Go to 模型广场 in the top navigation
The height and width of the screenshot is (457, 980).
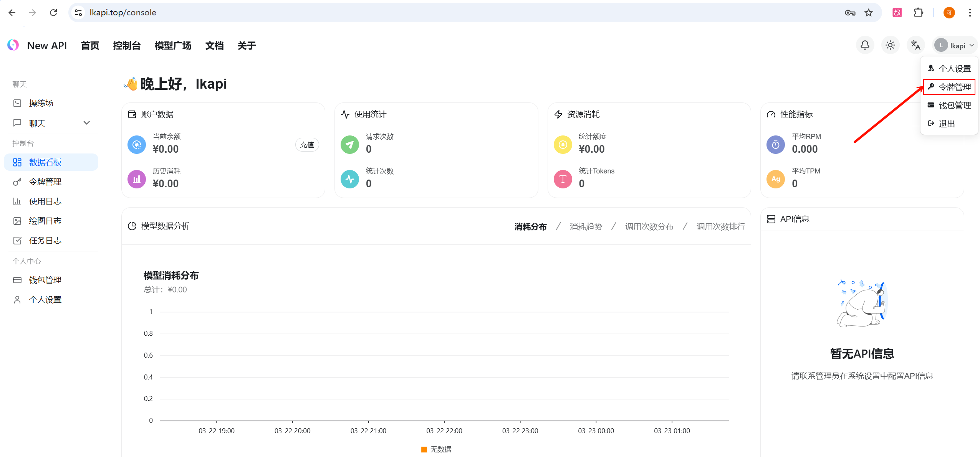tap(173, 46)
